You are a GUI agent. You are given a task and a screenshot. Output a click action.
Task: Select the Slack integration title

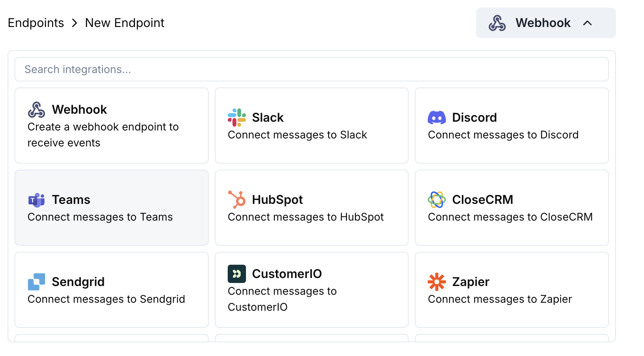coord(268,118)
